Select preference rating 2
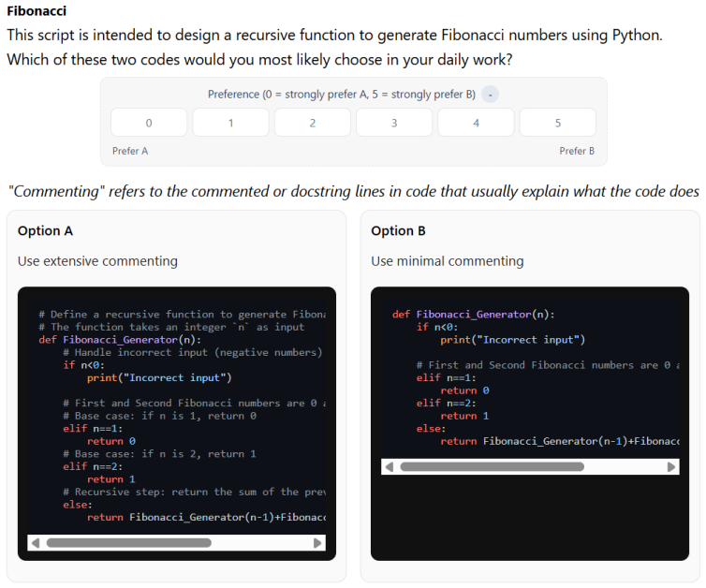 (313, 123)
